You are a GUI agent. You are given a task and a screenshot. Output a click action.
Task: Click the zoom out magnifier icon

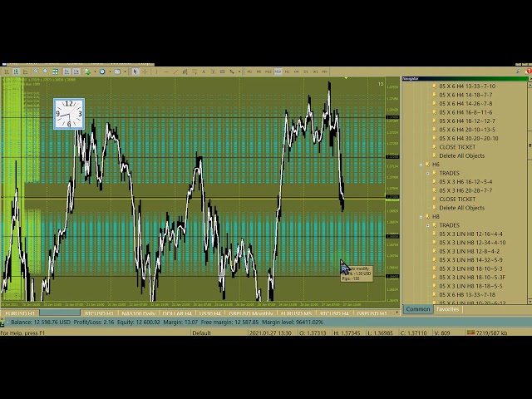coord(45,72)
